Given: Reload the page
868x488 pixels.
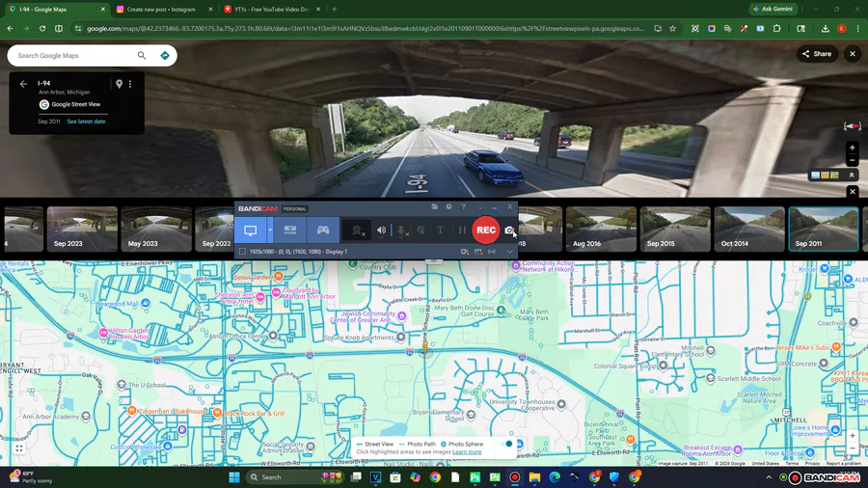Looking at the screenshot, I should pos(42,28).
